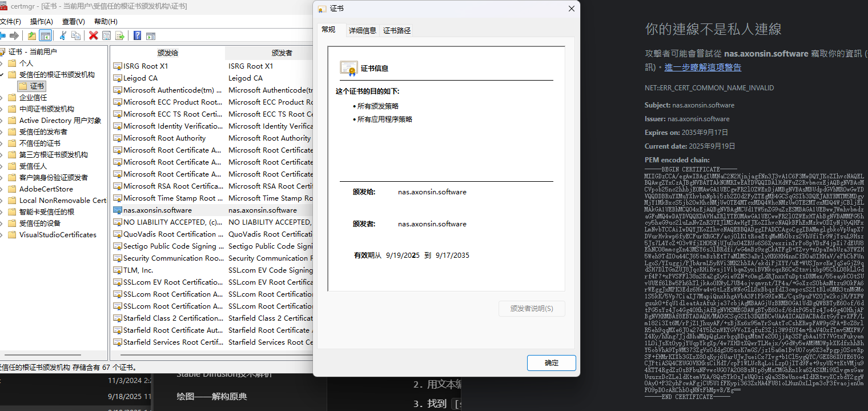
Task: Select Microsoft ECC Product Root certificate row
Action: click(x=212, y=102)
